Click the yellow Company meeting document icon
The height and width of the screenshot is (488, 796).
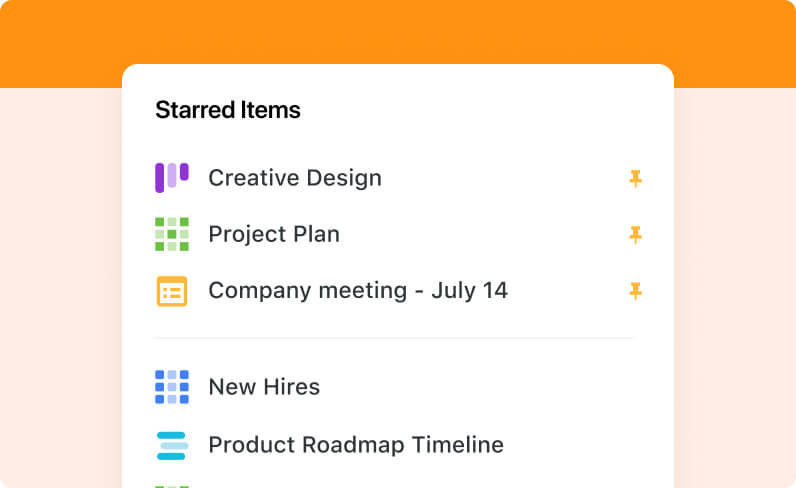(172, 291)
